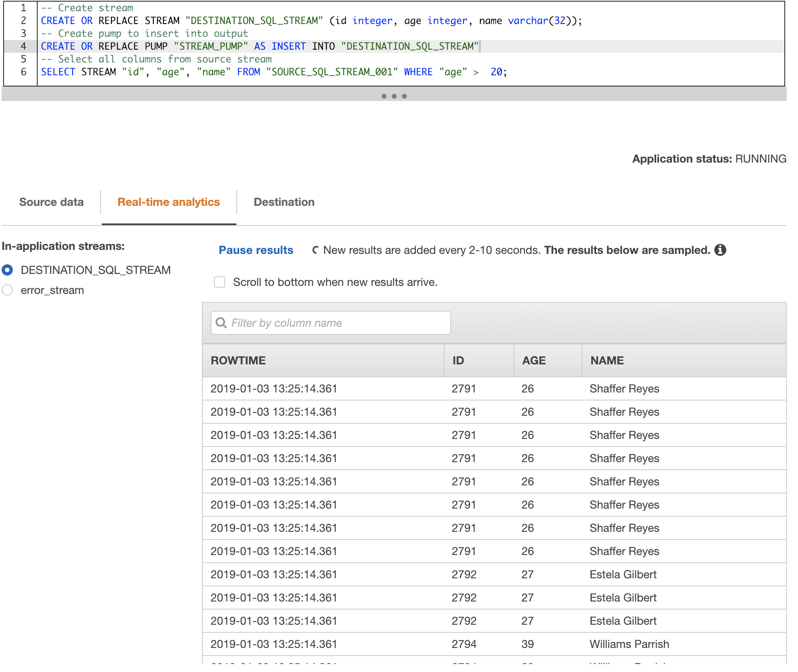Select the Real-time analytics tab

168,202
